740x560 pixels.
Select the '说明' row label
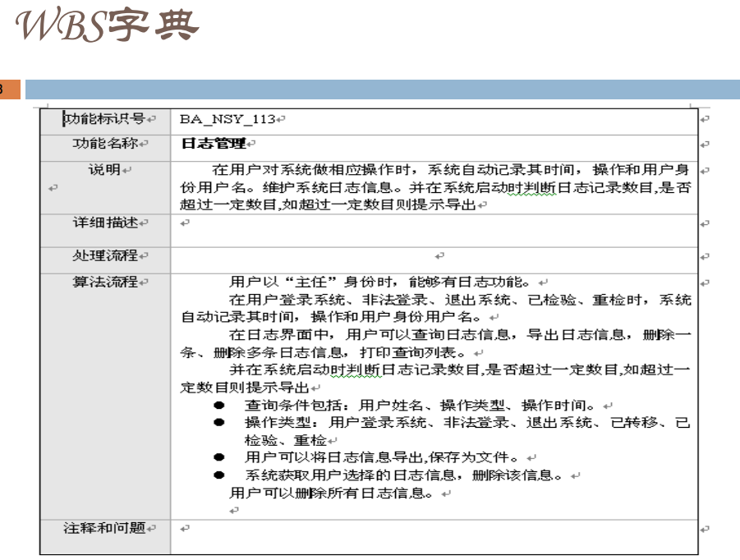[x=104, y=169]
